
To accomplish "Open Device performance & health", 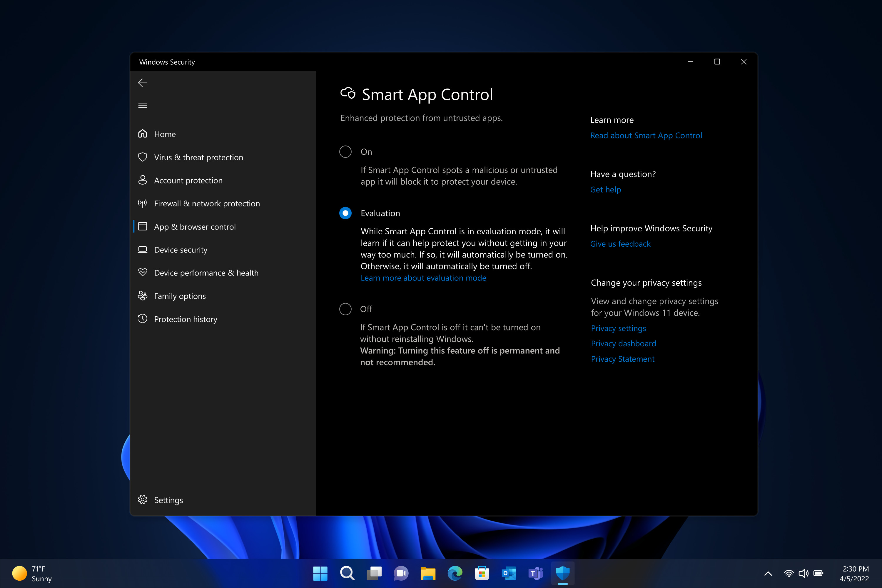I will tap(143, 273).
